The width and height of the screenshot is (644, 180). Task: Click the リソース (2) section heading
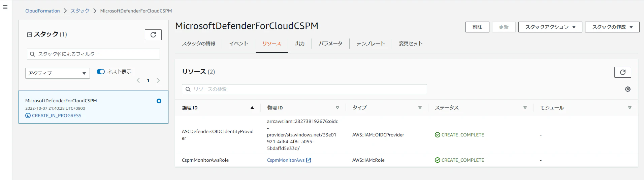(198, 72)
